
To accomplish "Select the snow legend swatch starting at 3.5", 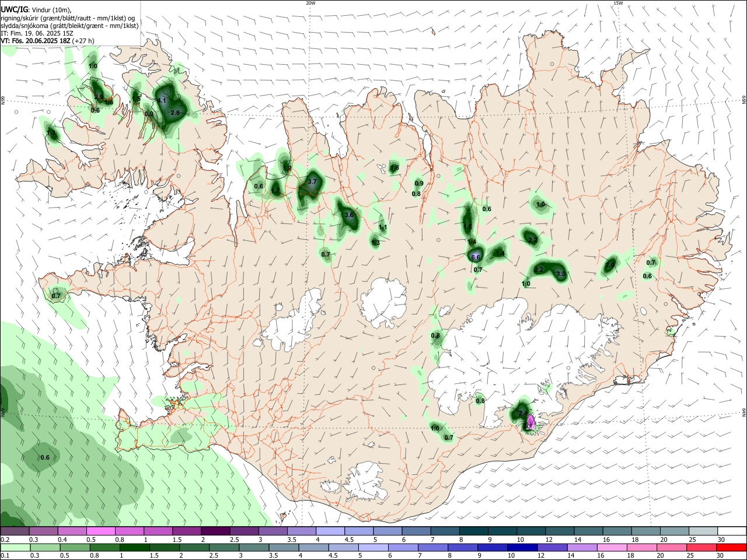I will [301, 531].
